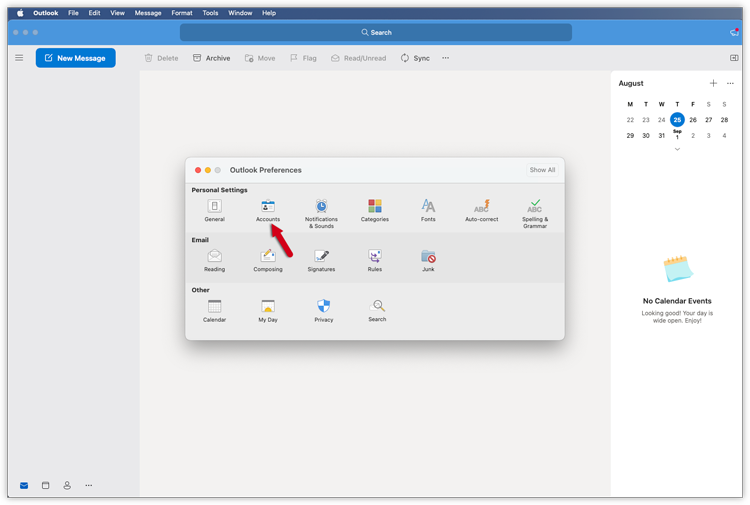Screen dimensions: 750x505
Task: Toggle the sidebar hamburger menu
Action: 19,58
